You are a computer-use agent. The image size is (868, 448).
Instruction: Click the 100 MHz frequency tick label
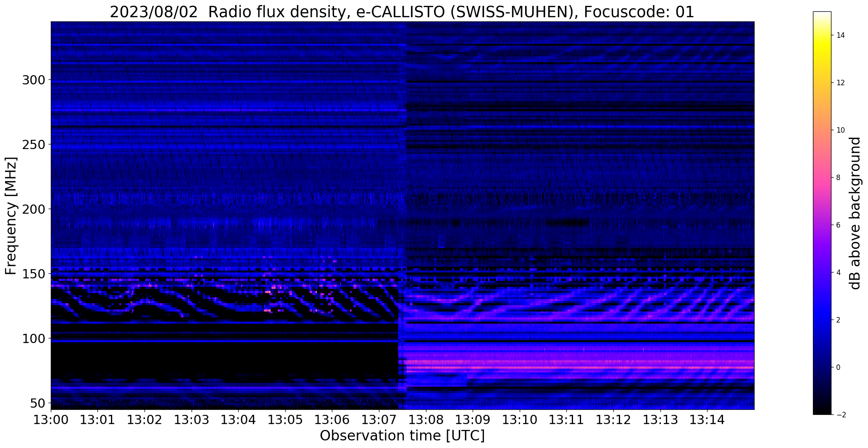[x=34, y=338]
